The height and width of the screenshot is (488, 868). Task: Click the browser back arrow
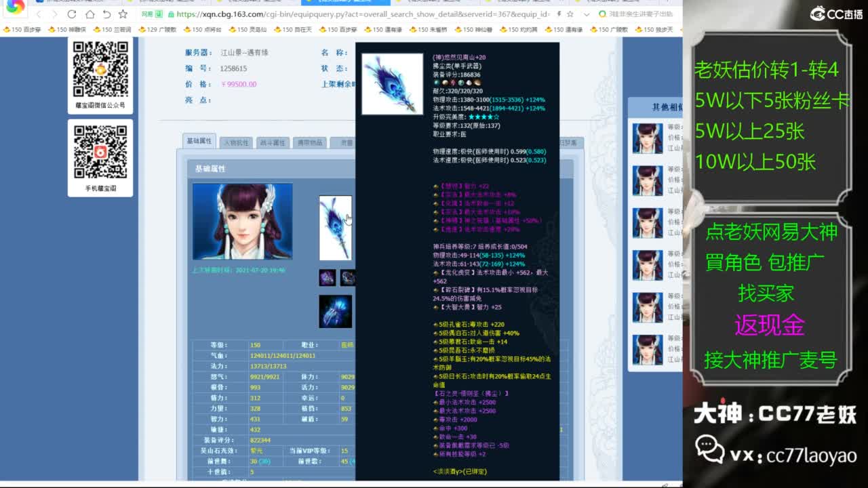pos(39,14)
